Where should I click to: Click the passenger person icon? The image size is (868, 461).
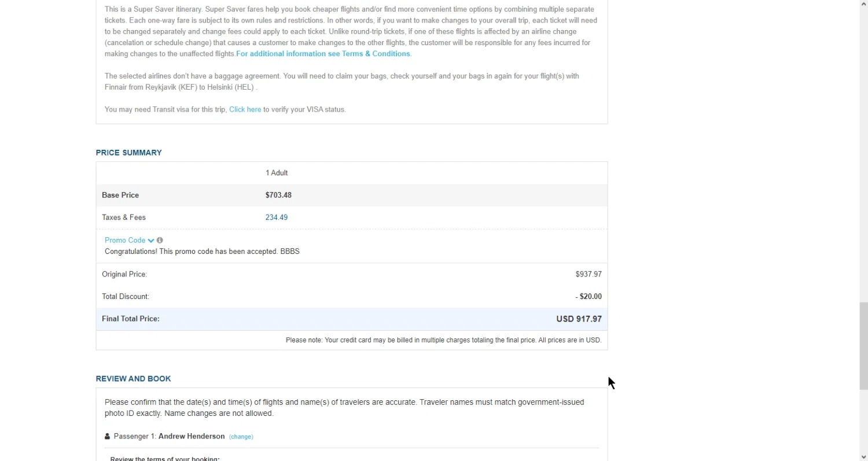pyautogui.click(x=107, y=436)
